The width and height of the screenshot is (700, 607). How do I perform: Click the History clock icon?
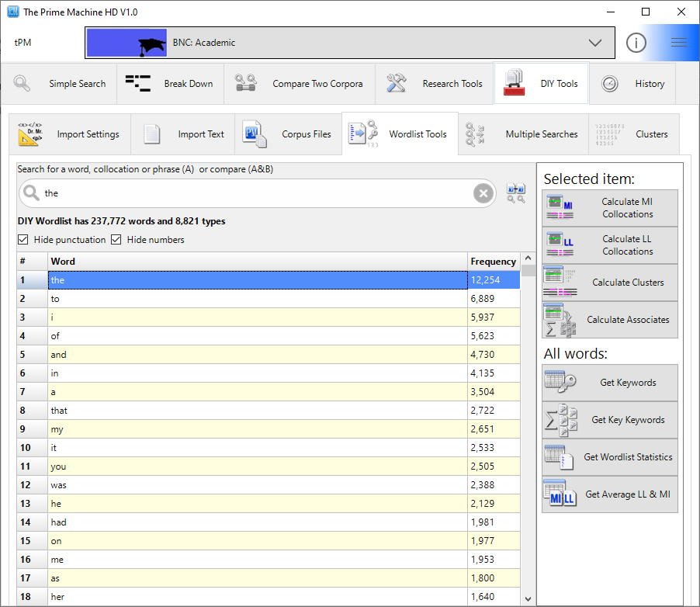pyautogui.click(x=609, y=84)
